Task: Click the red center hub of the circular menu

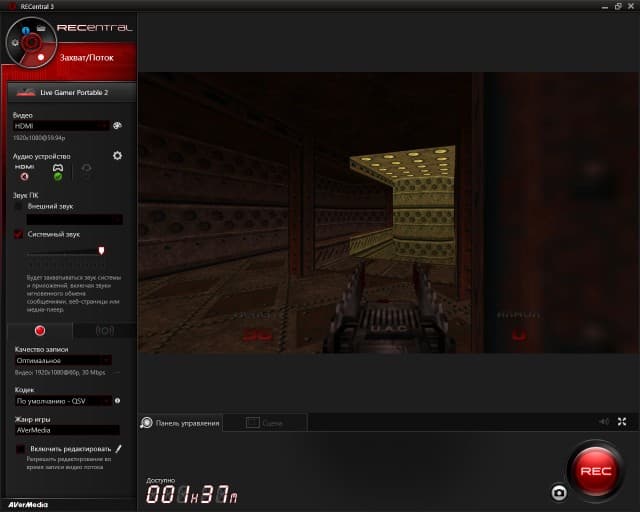Action: [x=31, y=42]
